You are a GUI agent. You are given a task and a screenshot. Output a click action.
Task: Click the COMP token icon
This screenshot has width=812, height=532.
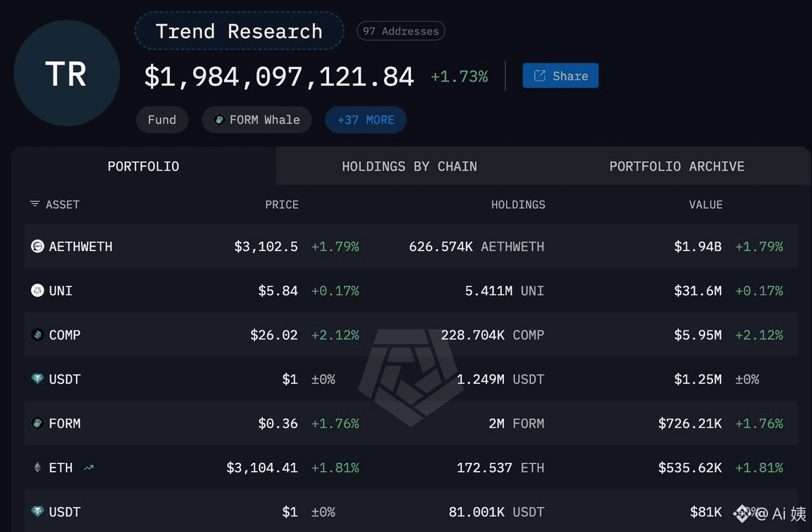point(37,334)
